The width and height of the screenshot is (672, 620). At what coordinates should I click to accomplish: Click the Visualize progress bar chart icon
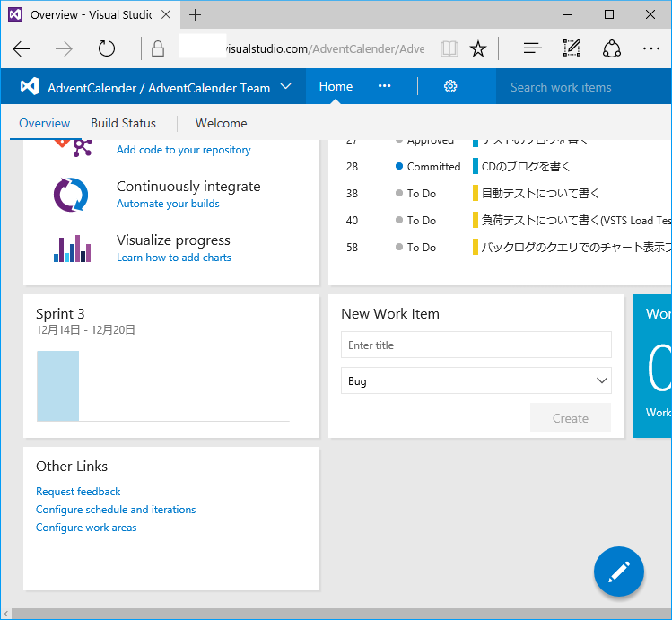pos(72,249)
